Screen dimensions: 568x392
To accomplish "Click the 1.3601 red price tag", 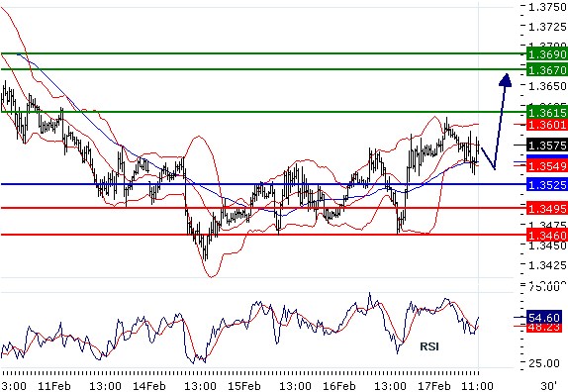I will click(x=547, y=125).
